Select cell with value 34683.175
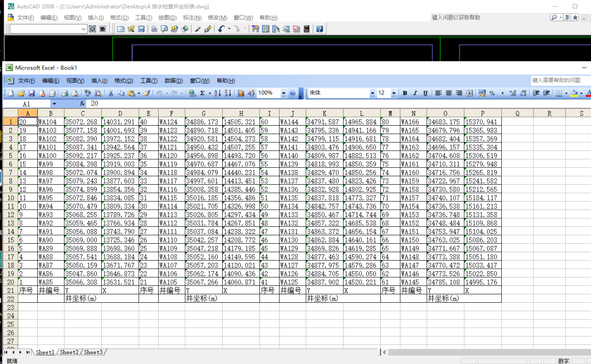 [445, 122]
